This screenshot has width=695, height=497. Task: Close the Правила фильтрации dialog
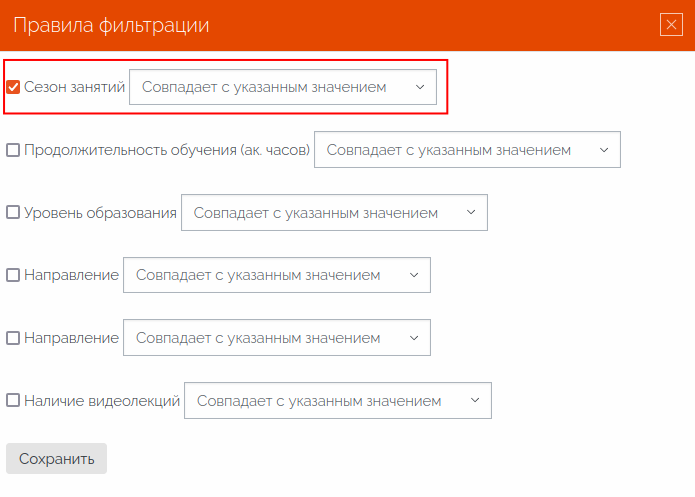pyautogui.click(x=671, y=25)
